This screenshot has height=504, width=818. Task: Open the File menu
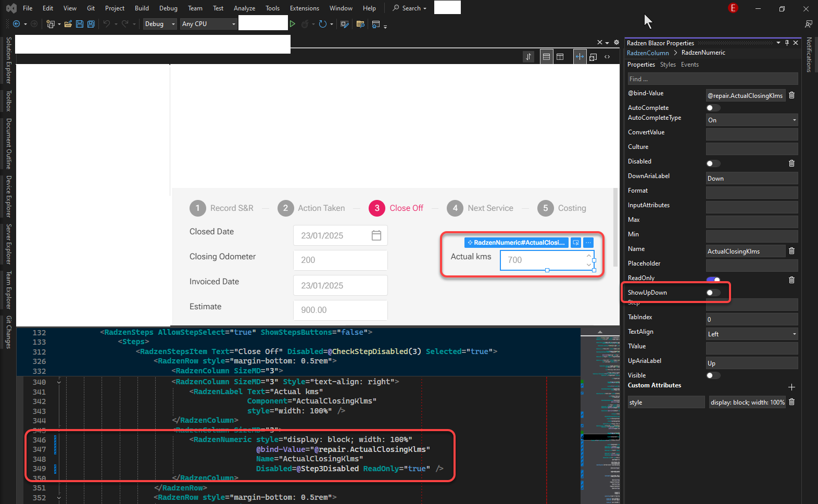pos(28,8)
